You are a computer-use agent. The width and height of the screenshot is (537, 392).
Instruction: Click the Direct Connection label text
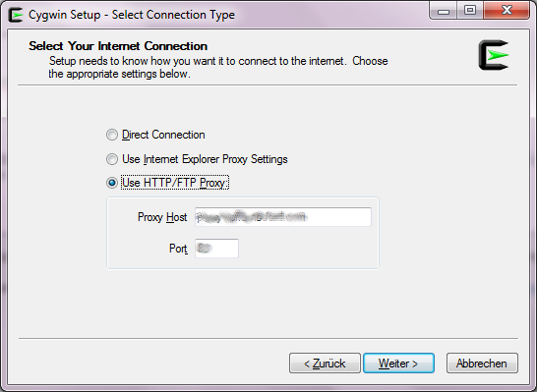163,135
